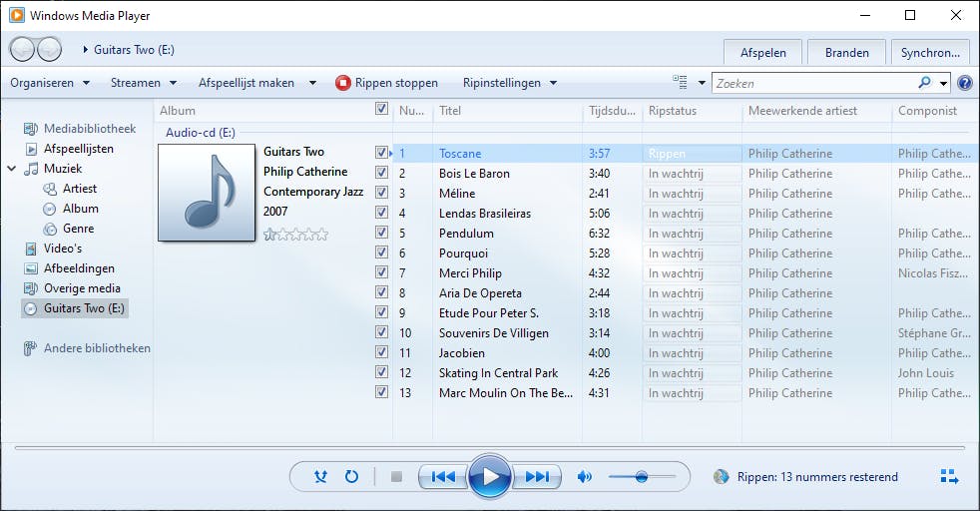Collapse the Muziek tree node
The height and width of the screenshot is (511, 980).
click(12, 169)
